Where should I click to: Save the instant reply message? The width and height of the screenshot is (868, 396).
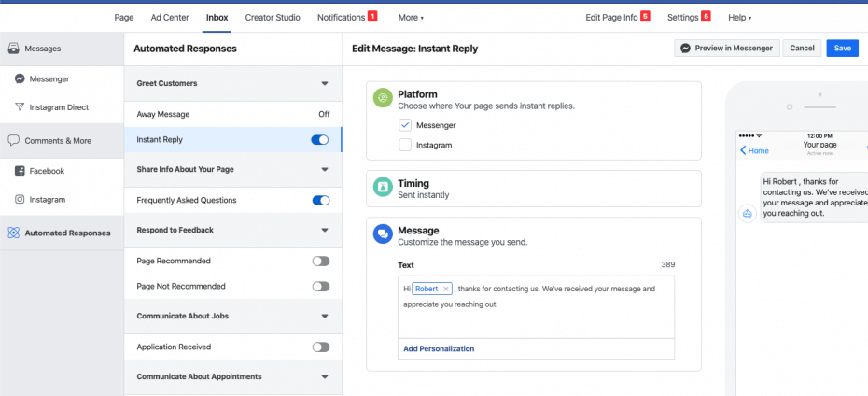843,49
